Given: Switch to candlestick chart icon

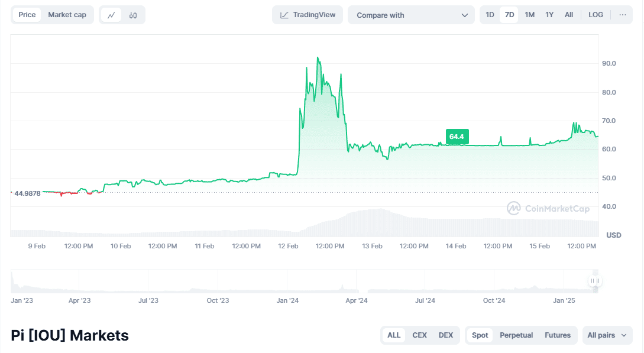Looking at the screenshot, I should 133,15.
